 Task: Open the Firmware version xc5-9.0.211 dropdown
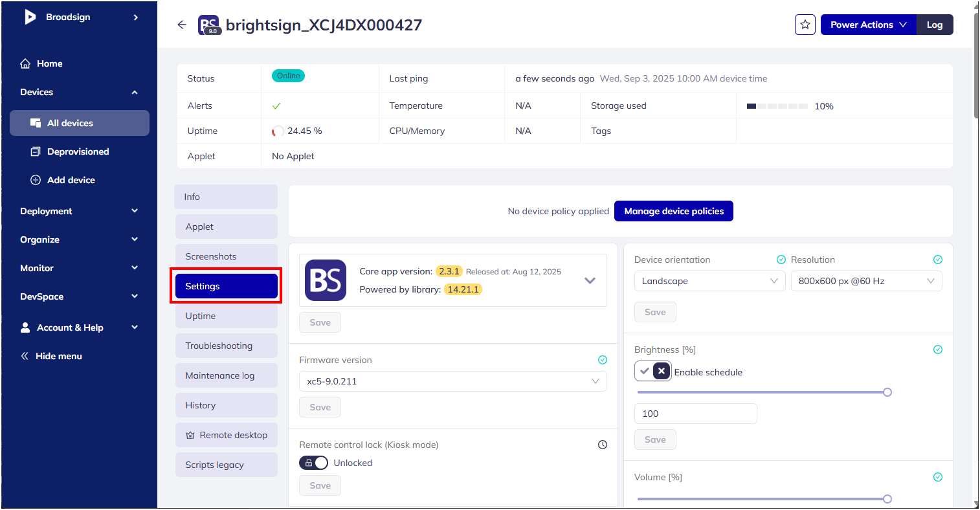[453, 381]
